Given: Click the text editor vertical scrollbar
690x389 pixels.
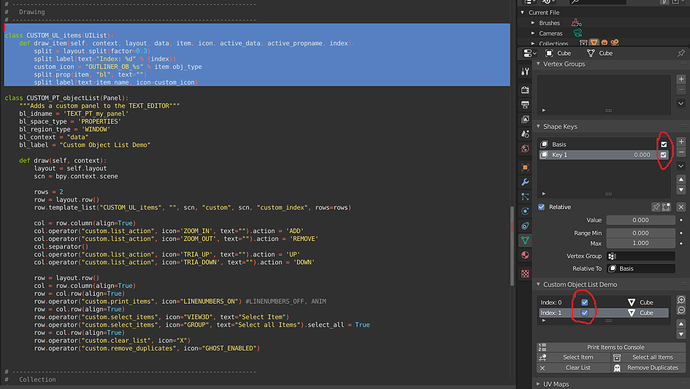Looking at the screenshot, I should pos(512,246).
